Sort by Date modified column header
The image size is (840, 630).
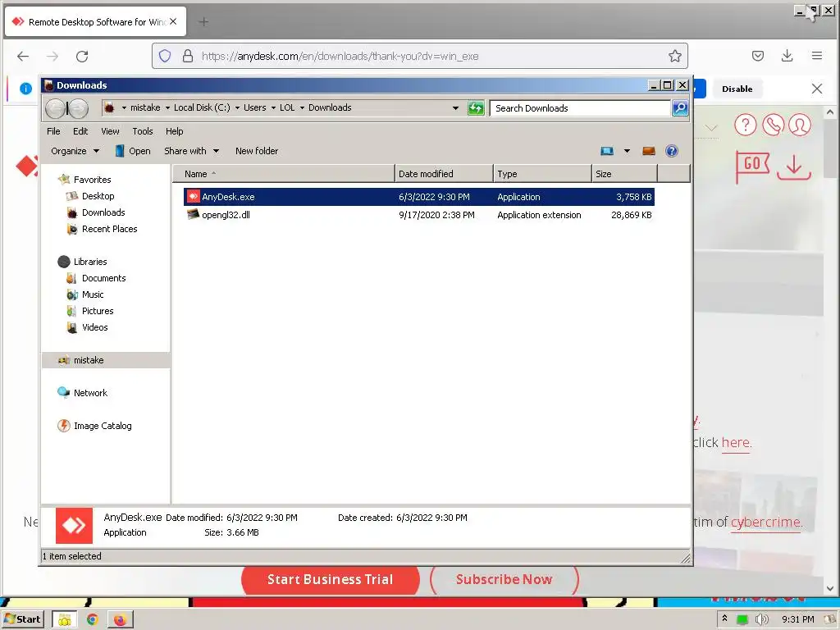(444, 174)
